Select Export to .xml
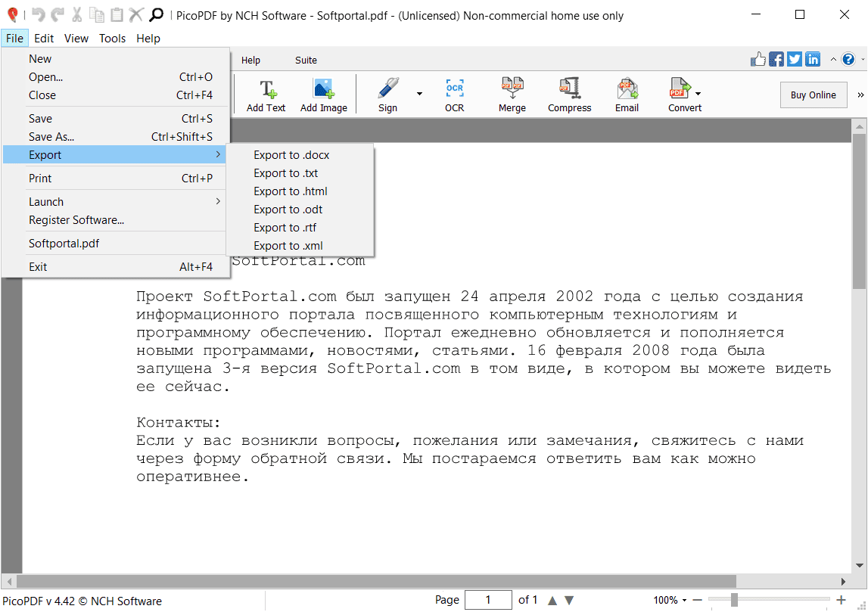This screenshot has height=612, width=868. point(300,246)
